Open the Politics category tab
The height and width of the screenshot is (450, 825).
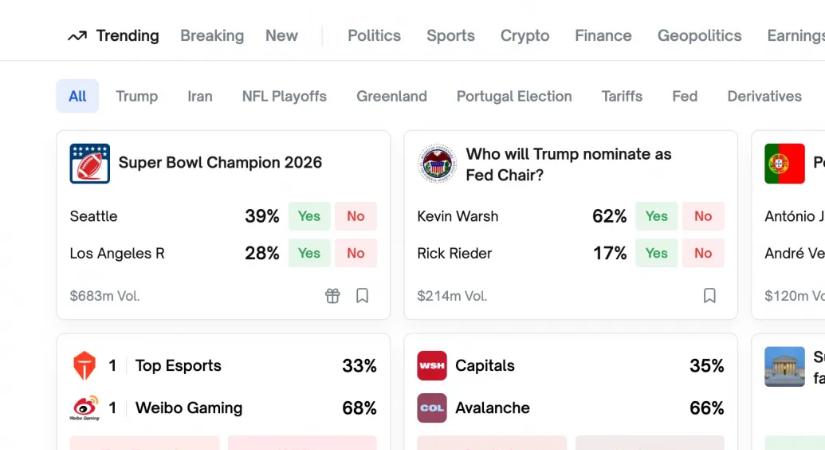point(374,36)
